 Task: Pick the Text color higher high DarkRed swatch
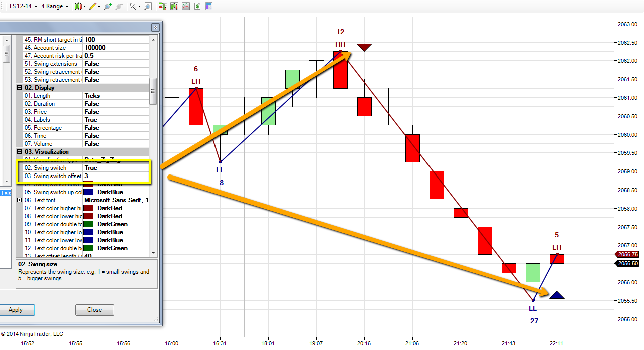click(x=89, y=208)
